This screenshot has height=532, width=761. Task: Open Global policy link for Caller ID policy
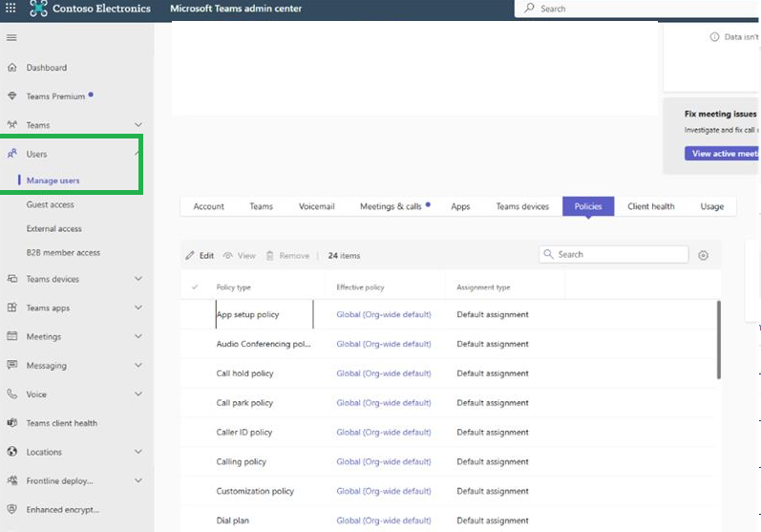click(384, 432)
